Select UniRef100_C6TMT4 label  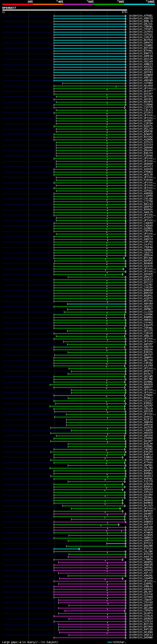[x=141, y=32]
